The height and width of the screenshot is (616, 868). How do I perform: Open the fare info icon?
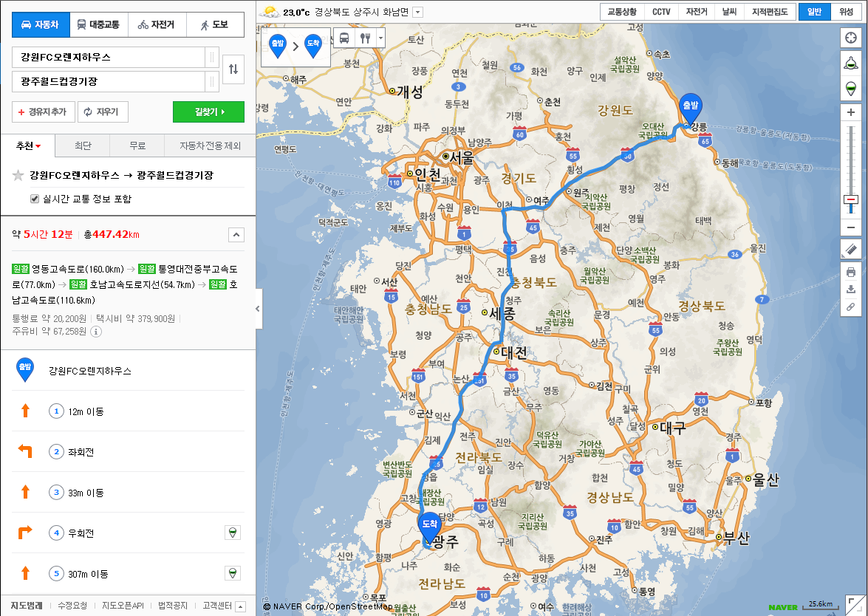point(96,332)
